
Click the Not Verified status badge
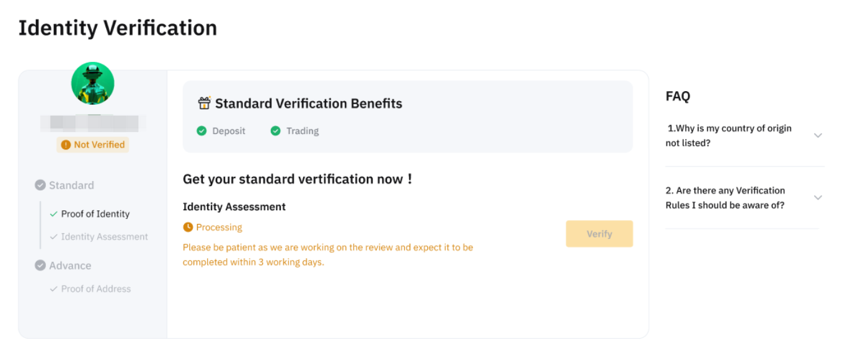coord(93,145)
